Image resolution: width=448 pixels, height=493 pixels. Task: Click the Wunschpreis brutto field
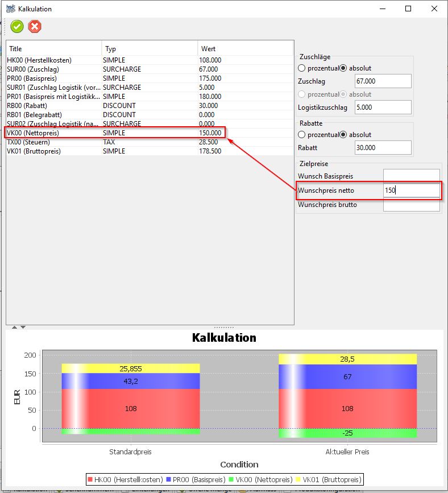click(x=411, y=205)
